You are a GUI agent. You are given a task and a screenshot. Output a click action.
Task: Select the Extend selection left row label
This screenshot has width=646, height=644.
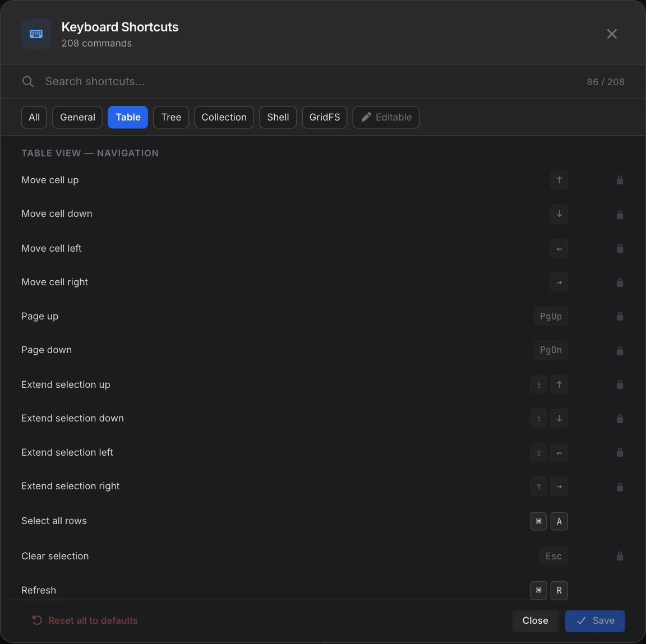(67, 452)
